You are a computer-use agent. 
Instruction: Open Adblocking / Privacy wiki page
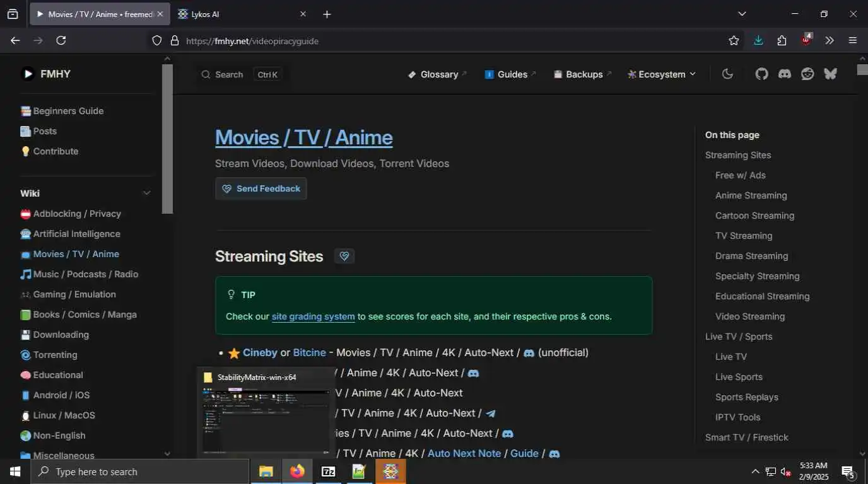(71, 214)
